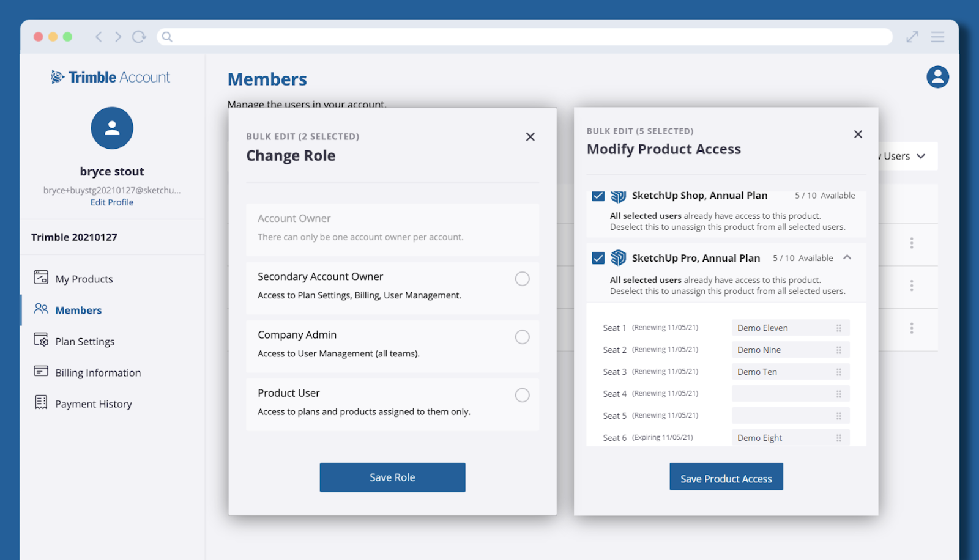
Task: Click the Plan Settings gear icon
Action: point(41,340)
